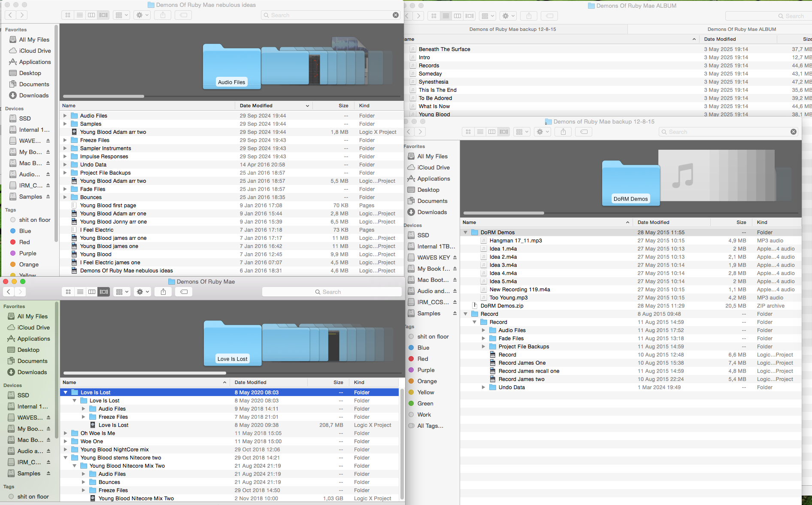Click Share icon in Demons Of Ruby Mae window
This screenshot has height=505, width=812.
coord(163,292)
